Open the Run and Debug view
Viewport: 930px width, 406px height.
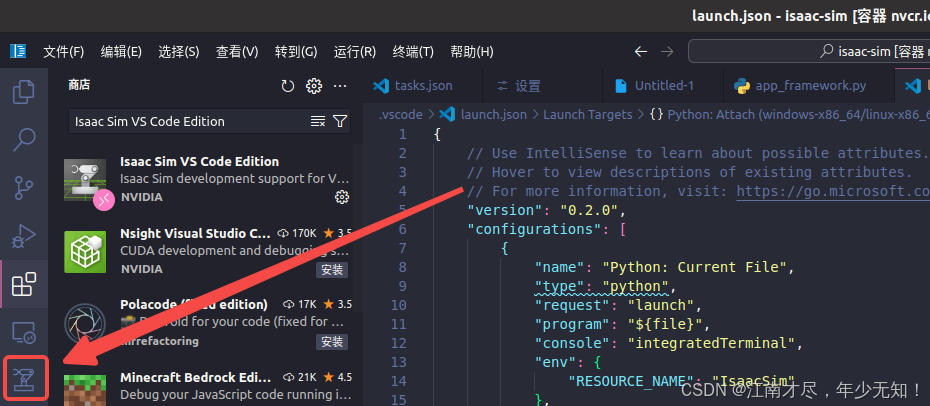pyautogui.click(x=24, y=236)
